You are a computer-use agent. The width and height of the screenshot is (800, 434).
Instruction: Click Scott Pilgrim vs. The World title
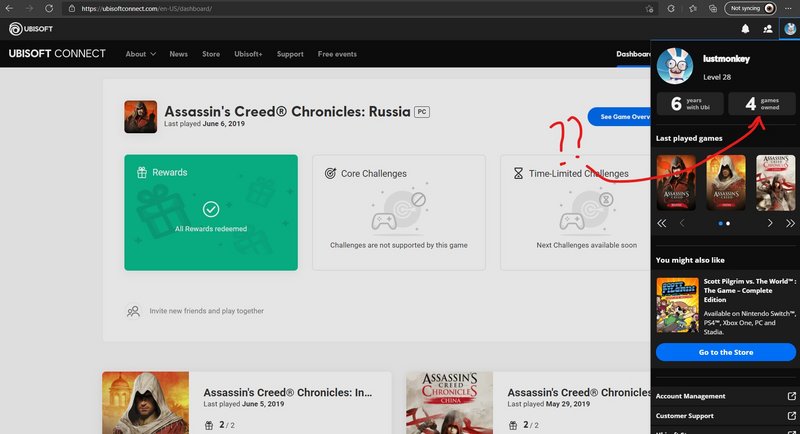pyautogui.click(x=749, y=290)
